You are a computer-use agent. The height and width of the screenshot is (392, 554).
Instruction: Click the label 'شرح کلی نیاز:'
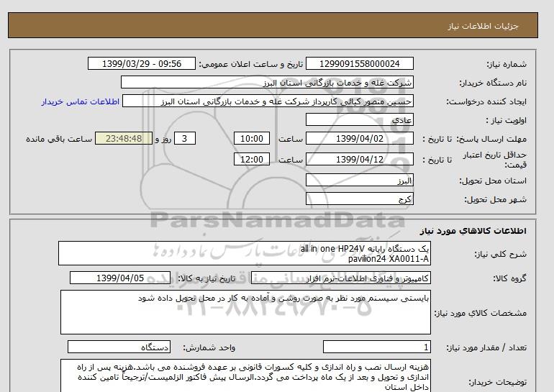500,254
